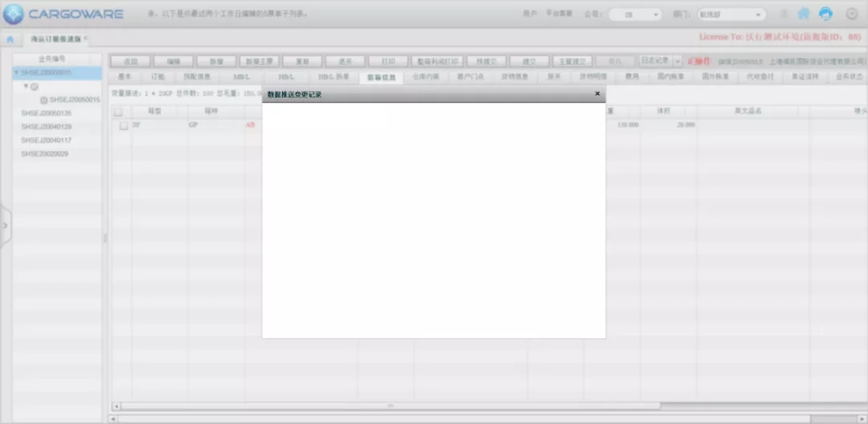The image size is (868, 424).
Task: Open the 预配信息 tab
Action: click(x=197, y=77)
